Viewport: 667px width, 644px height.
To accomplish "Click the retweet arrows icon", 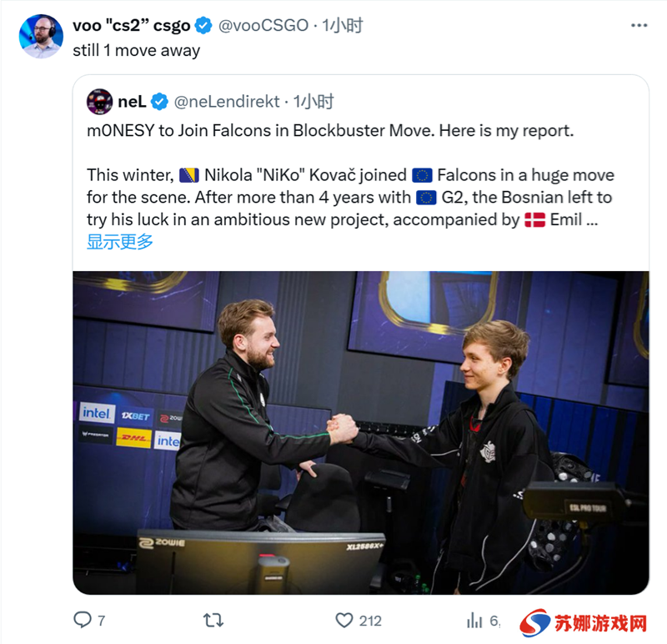I will click(x=213, y=620).
